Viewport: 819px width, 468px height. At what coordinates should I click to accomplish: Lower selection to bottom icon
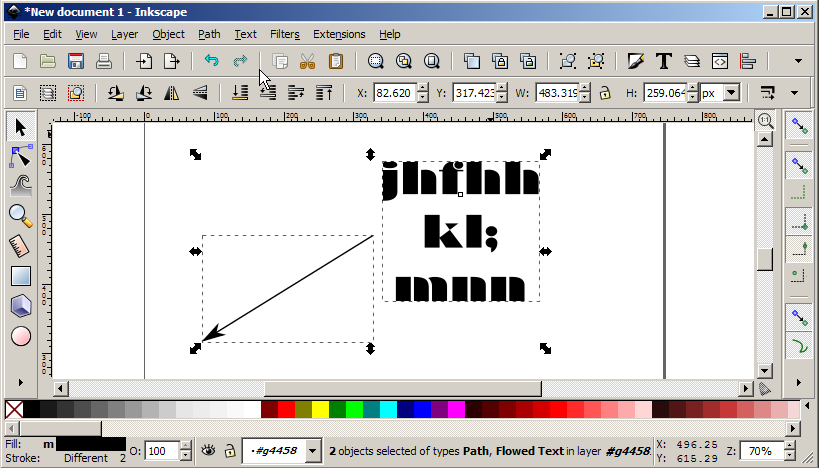point(240,93)
